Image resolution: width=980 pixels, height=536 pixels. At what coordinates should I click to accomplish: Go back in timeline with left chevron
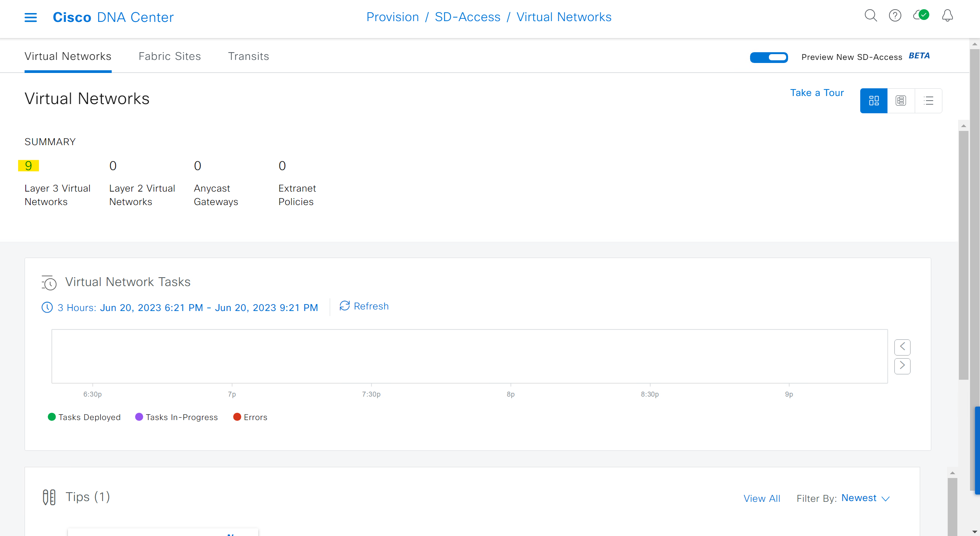pyautogui.click(x=902, y=346)
